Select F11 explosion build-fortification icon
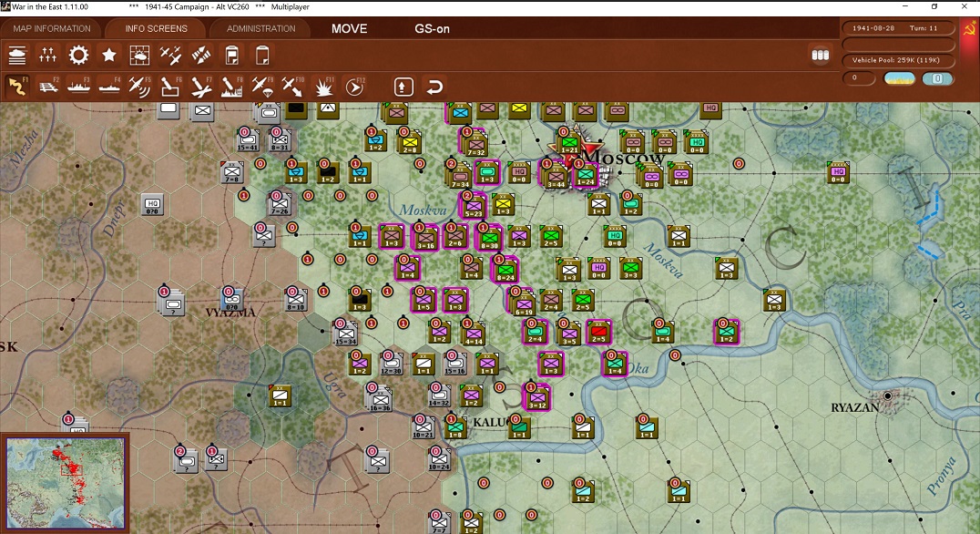 pyautogui.click(x=323, y=87)
